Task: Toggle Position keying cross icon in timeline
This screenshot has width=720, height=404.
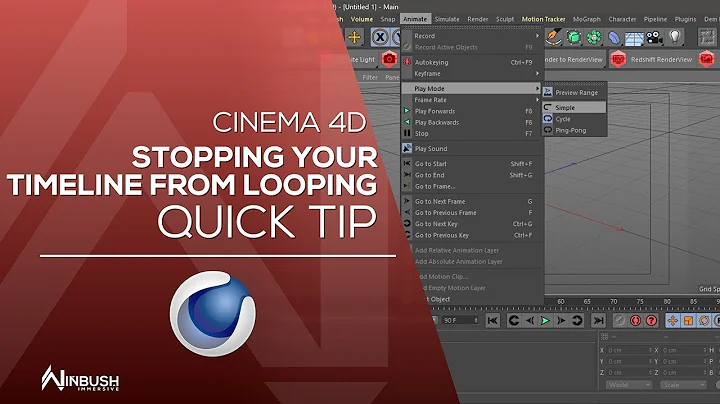Action: click(673, 320)
